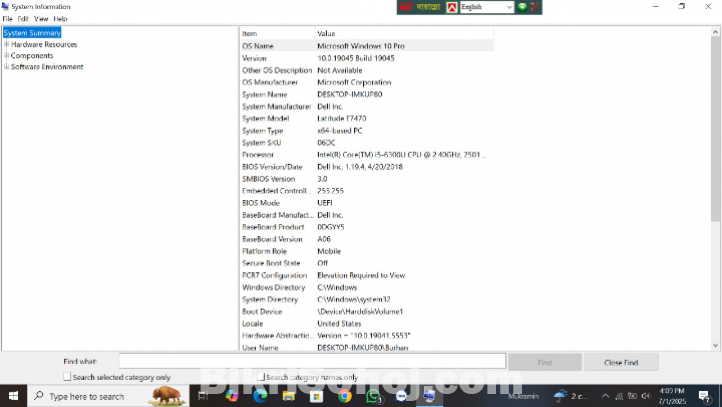
Task: Select the Latitude E7470 value
Action: [342, 118]
